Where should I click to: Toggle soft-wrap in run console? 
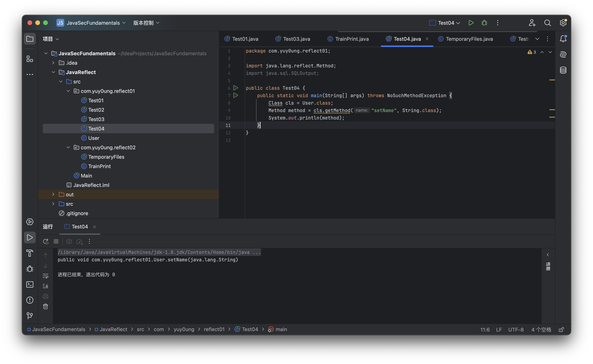coord(45,276)
